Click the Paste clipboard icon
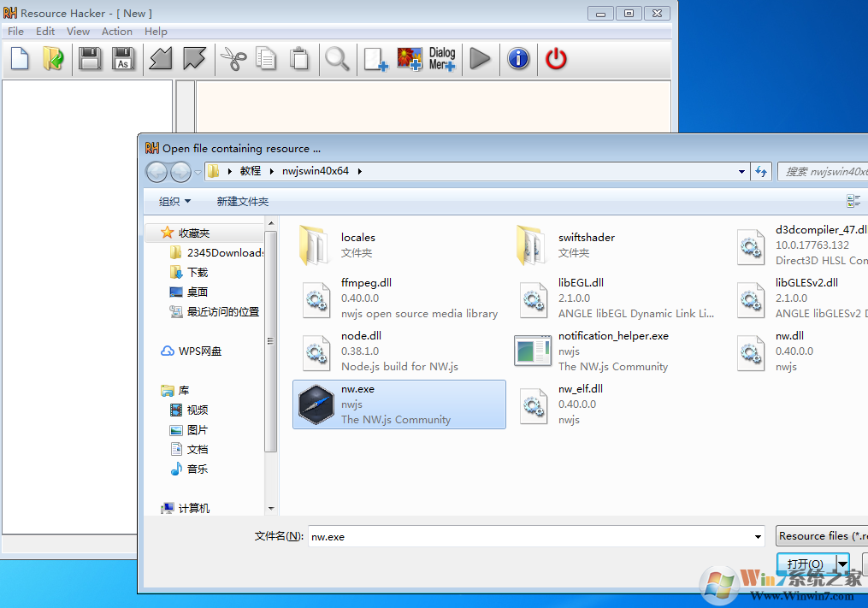This screenshot has width=868, height=608. pos(299,58)
